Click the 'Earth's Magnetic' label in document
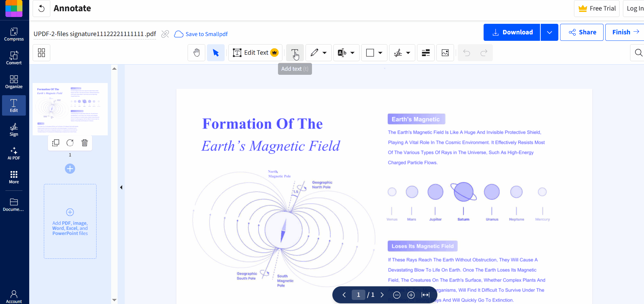Viewport: 644px width, 304px height. pyautogui.click(x=416, y=119)
